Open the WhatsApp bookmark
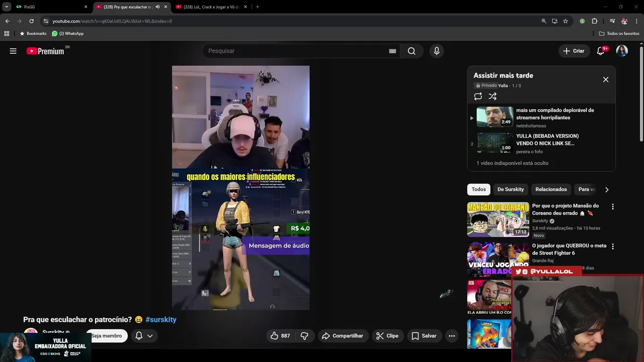This screenshot has height=362, width=644. 68,33
